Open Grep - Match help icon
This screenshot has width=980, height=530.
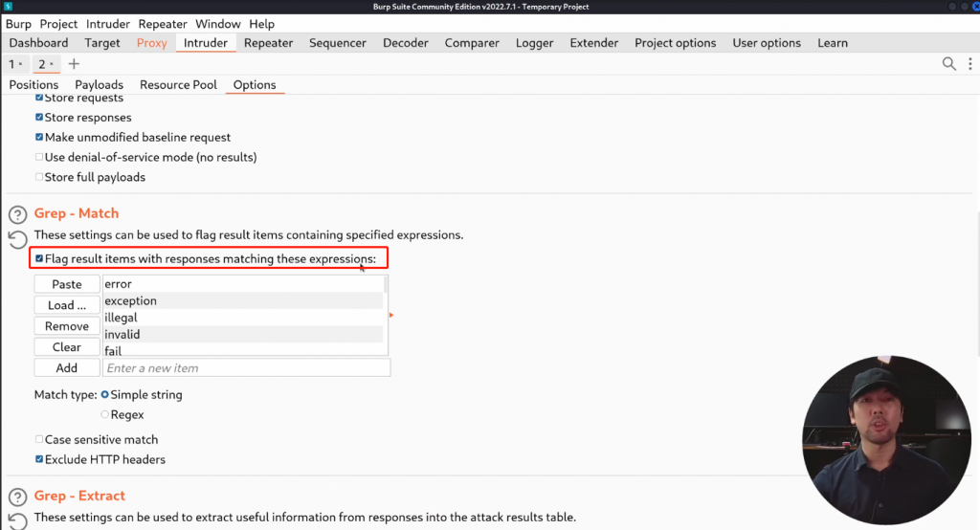[17, 214]
